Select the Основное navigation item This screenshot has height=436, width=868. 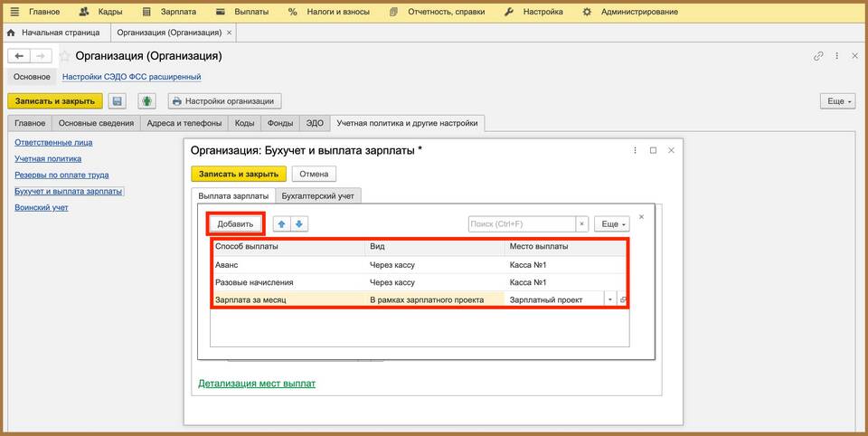click(x=32, y=77)
